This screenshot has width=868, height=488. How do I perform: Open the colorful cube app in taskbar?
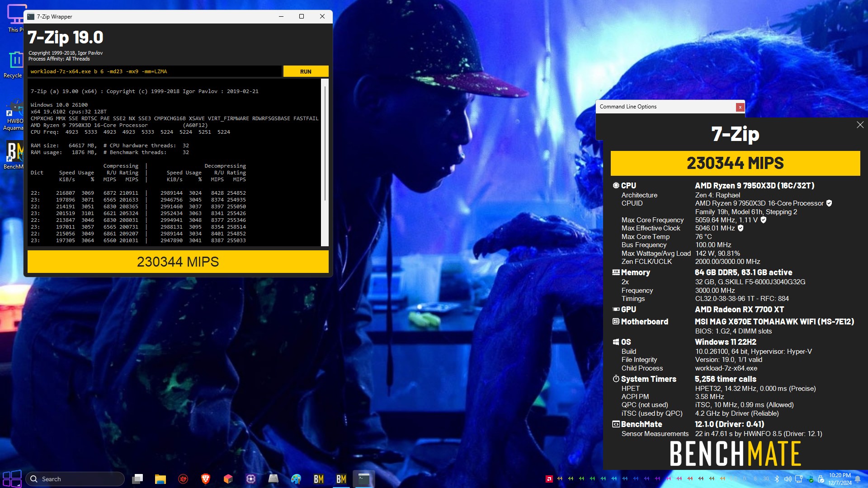[228, 479]
